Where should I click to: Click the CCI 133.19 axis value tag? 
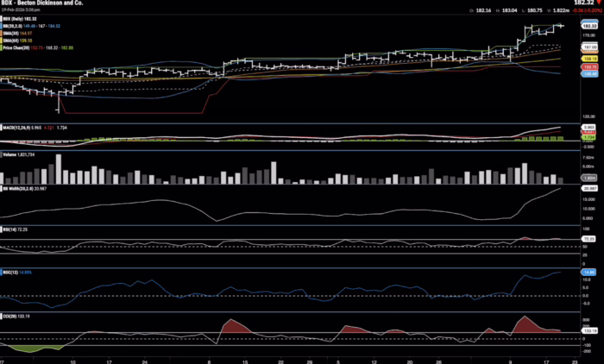pyautogui.click(x=589, y=331)
